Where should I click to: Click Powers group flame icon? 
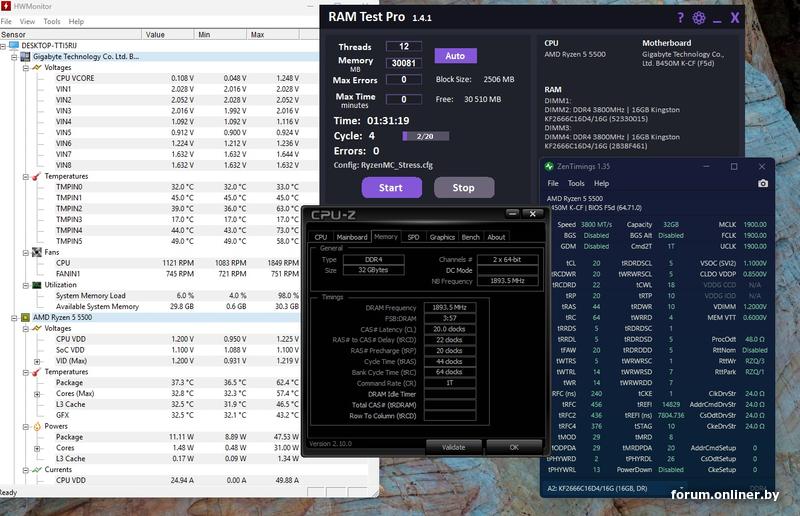pos(37,426)
